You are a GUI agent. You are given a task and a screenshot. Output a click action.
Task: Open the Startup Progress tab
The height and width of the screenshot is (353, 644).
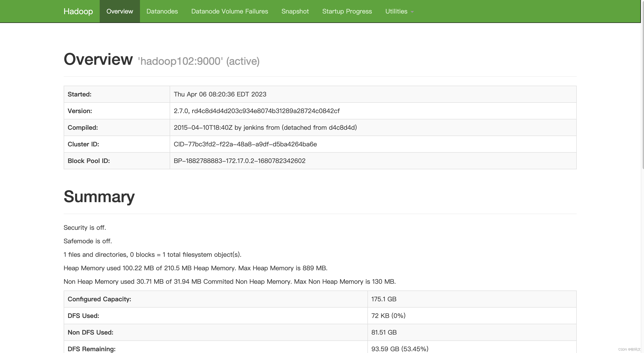click(x=347, y=11)
